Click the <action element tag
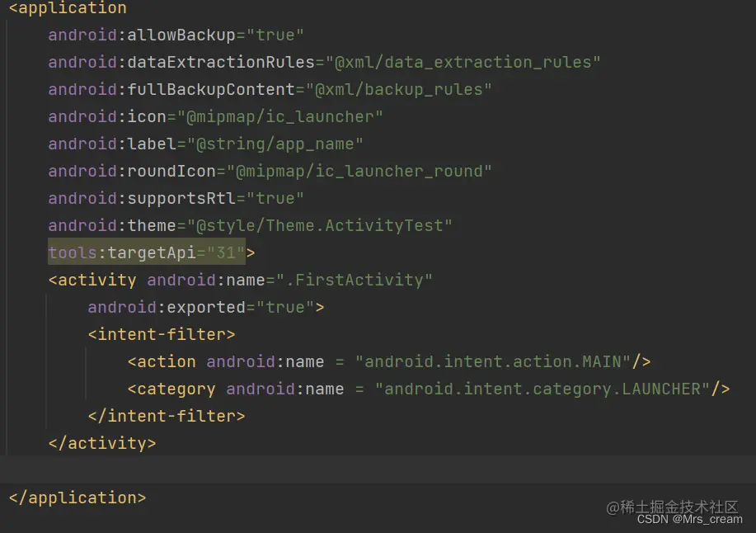Viewport: 756px width, 533px height. [162, 361]
